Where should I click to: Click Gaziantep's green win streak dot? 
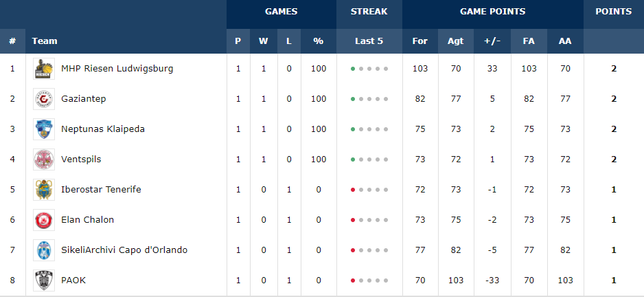353,99
